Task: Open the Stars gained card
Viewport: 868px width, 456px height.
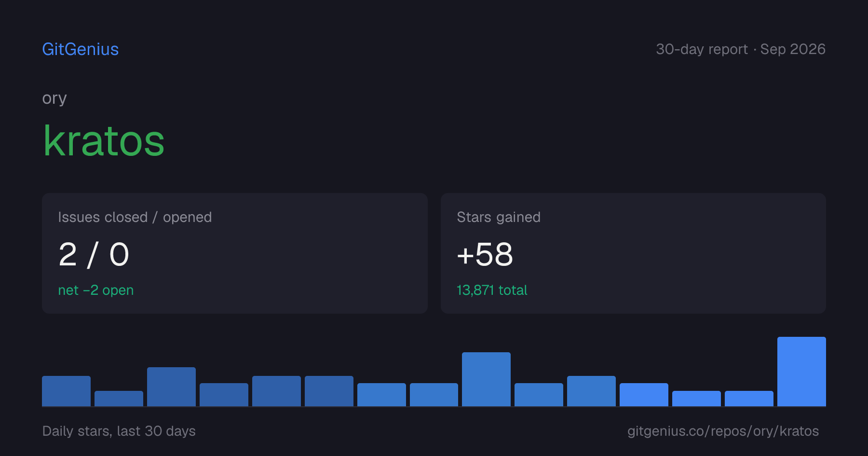Action: point(633,253)
